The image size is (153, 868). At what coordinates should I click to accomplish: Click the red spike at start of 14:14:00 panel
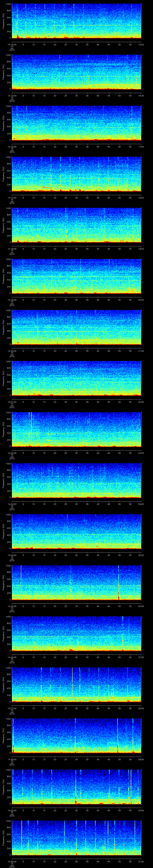tap(17, 35)
